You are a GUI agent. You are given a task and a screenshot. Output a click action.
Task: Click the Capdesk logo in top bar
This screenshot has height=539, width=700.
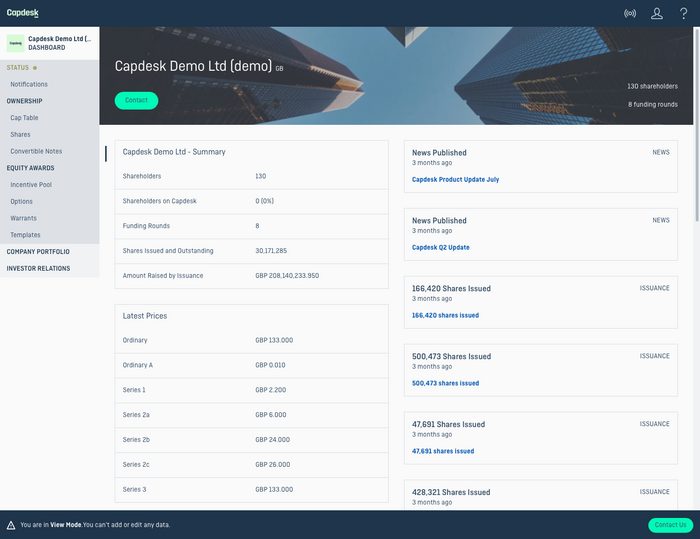point(23,13)
